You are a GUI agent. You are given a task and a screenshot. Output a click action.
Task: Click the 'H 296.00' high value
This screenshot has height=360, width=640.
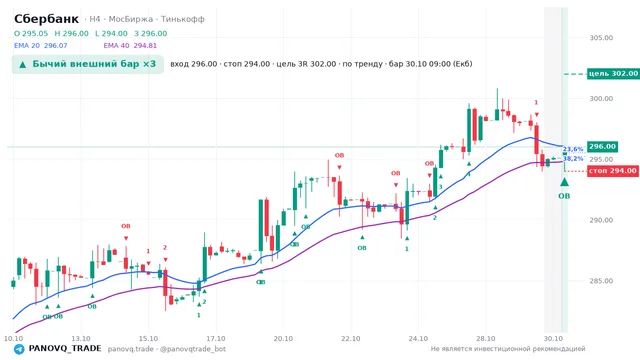click(x=71, y=33)
